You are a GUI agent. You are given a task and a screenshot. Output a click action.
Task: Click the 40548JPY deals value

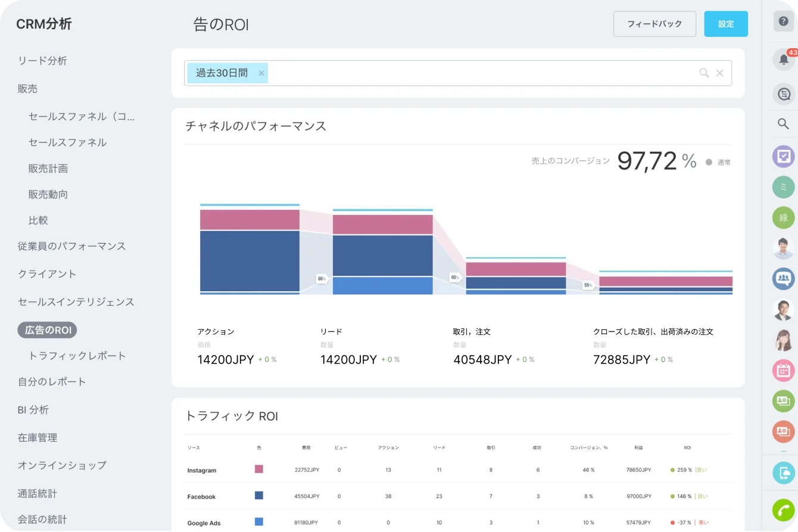483,359
